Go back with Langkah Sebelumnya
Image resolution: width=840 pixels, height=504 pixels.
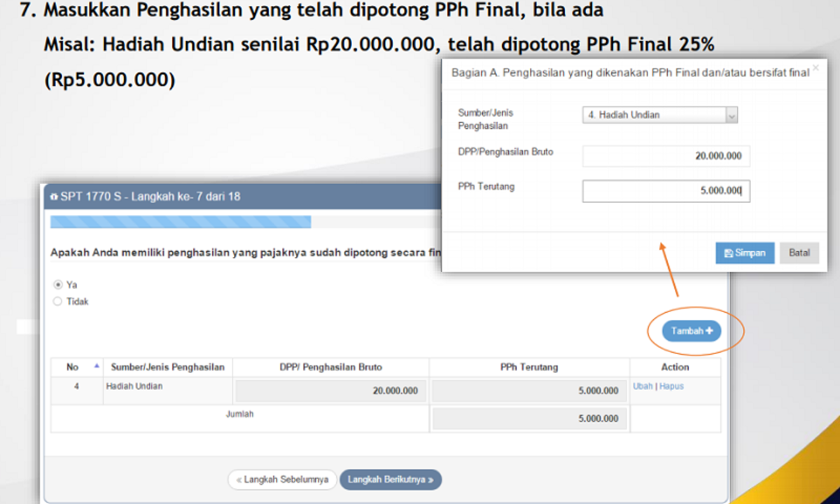coord(282,479)
